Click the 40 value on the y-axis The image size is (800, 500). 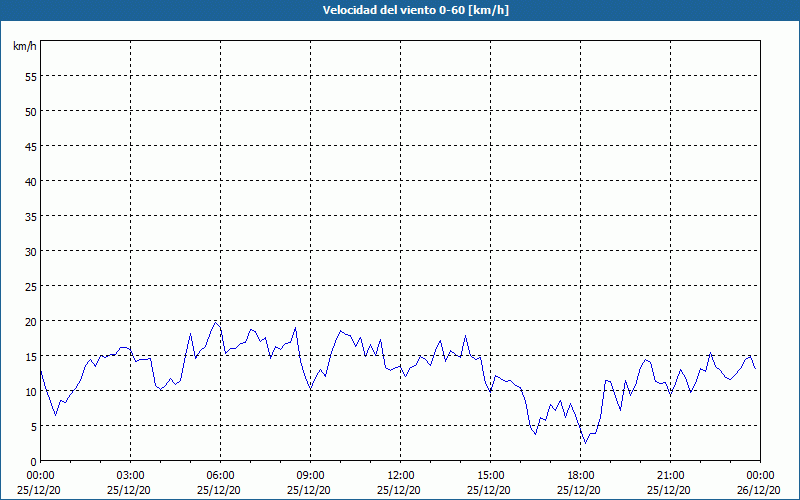31,182
